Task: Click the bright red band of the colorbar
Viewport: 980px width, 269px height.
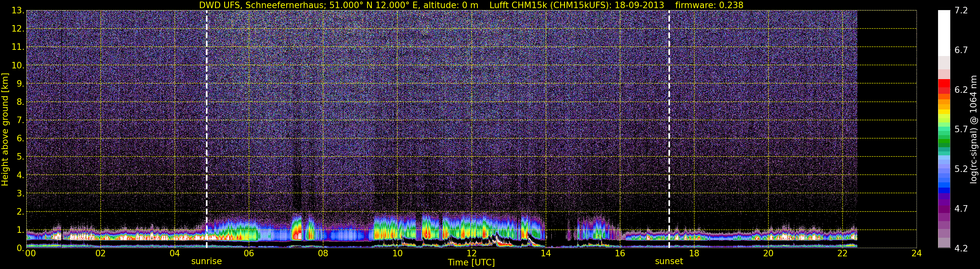Action: pyautogui.click(x=944, y=83)
